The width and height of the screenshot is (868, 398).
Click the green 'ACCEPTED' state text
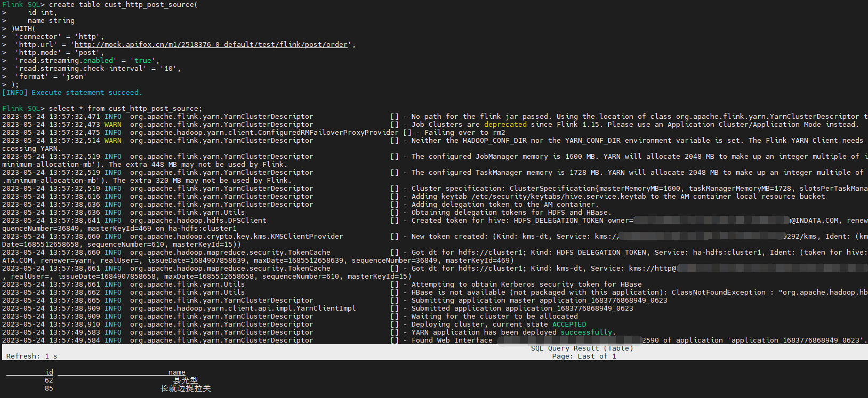pyautogui.click(x=569, y=324)
